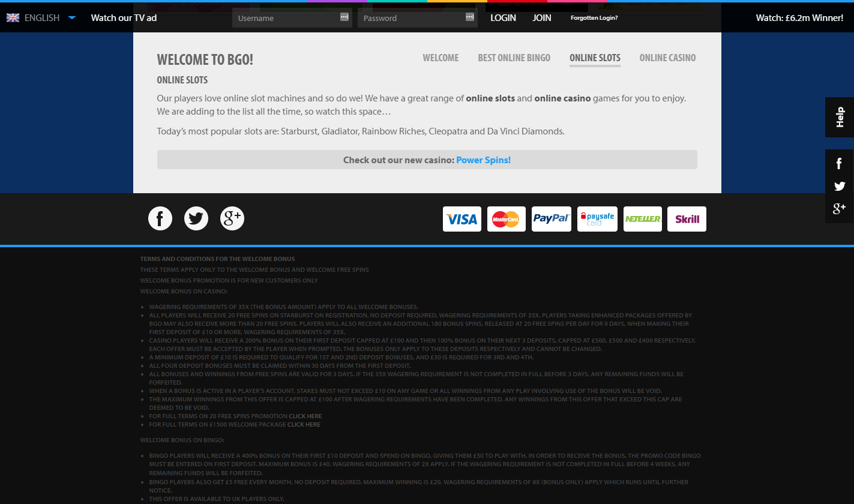The width and height of the screenshot is (854, 504).
Task: Click the VISA payment logo
Action: (x=462, y=219)
